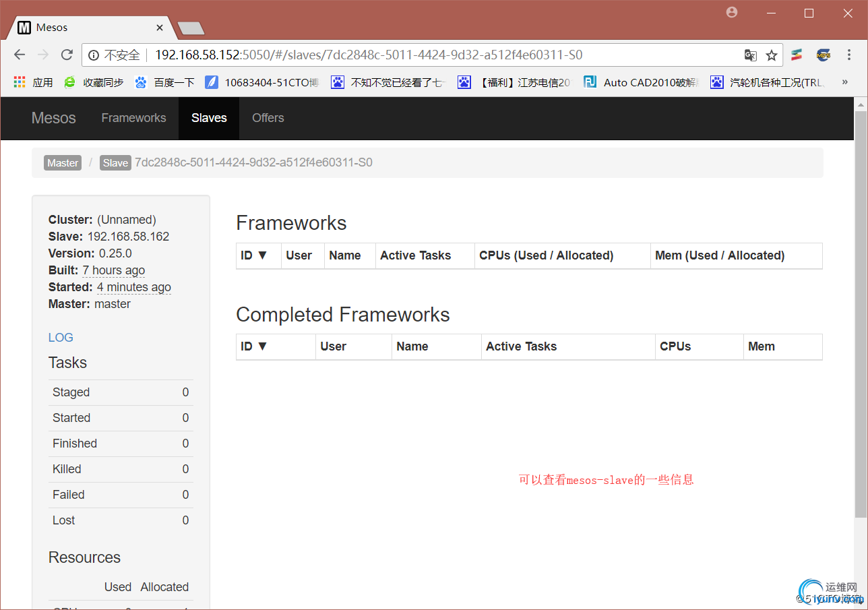Open the 【福利】江苏电信 bookmark

514,82
